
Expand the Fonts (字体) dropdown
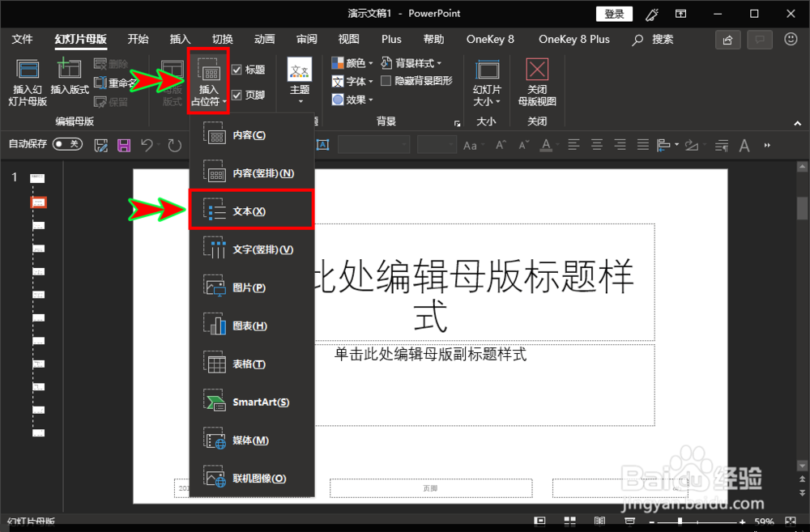click(x=352, y=81)
